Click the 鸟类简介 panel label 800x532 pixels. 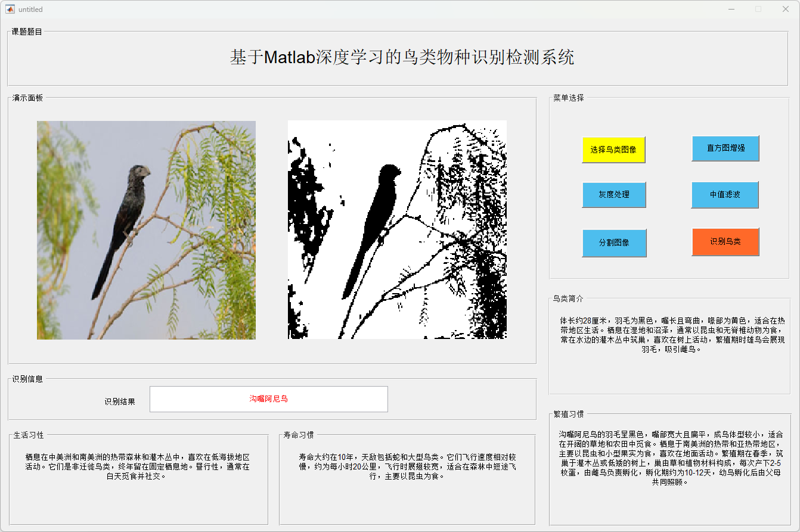(568, 298)
